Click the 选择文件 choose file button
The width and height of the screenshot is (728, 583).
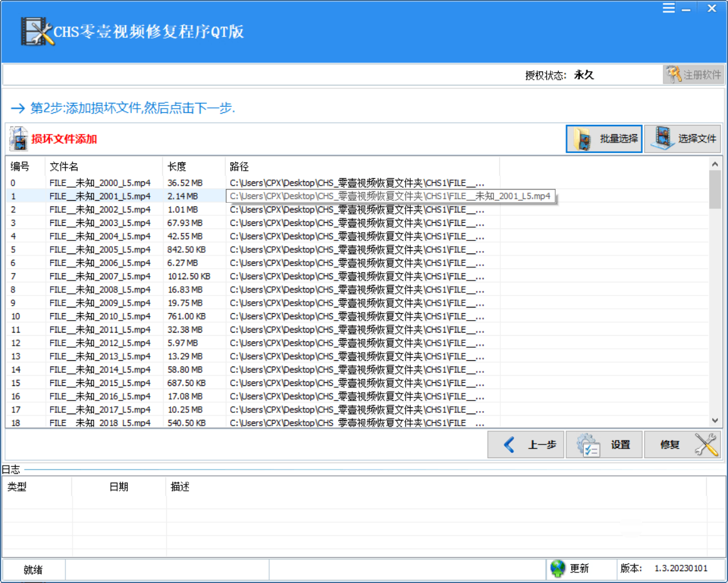(682, 139)
